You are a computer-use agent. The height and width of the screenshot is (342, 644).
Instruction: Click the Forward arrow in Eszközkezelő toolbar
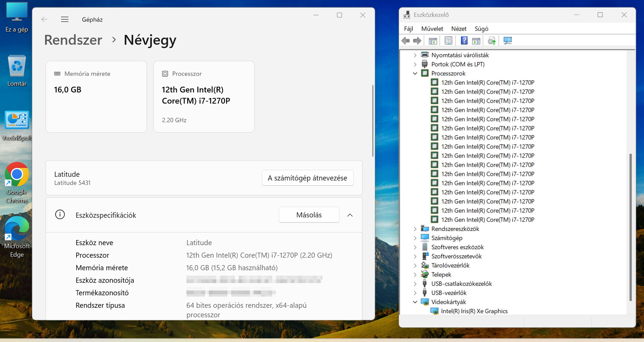pos(417,41)
